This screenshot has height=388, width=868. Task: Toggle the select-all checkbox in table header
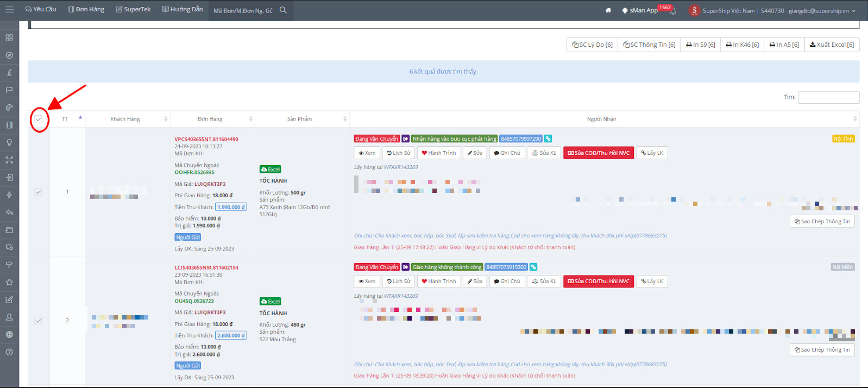[x=39, y=119]
